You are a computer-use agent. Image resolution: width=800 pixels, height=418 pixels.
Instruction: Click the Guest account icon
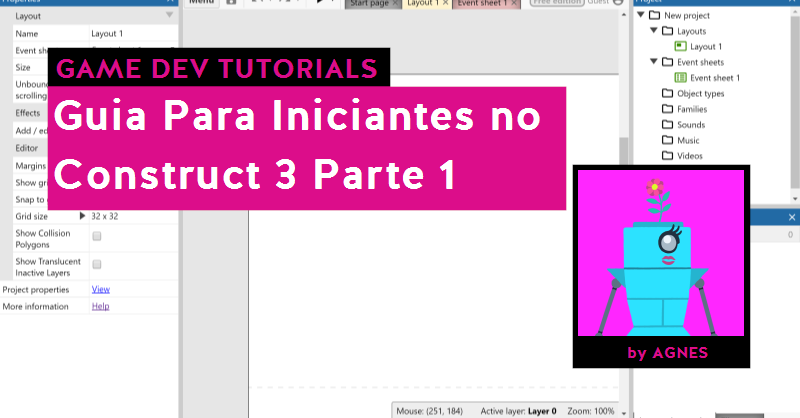(x=617, y=3)
